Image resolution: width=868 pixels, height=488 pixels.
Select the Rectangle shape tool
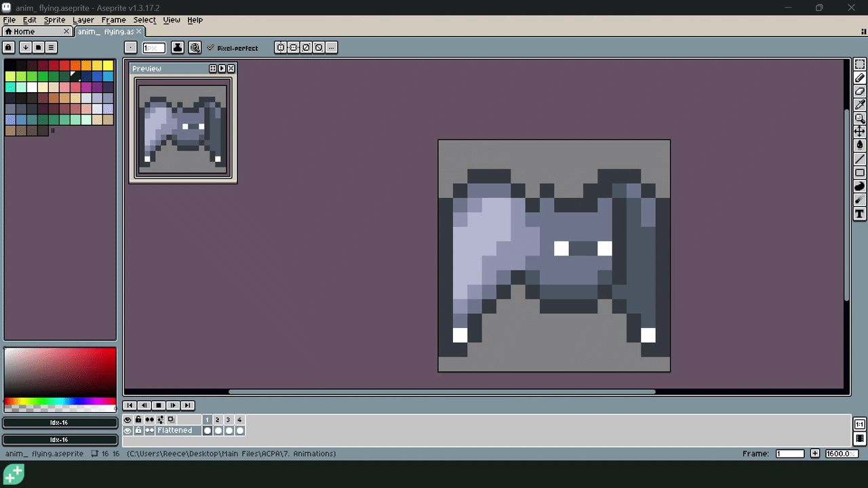pyautogui.click(x=860, y=173)
